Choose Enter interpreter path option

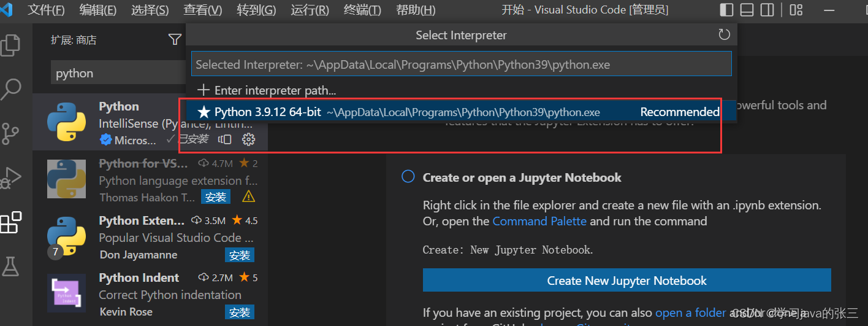coord(461,90)
